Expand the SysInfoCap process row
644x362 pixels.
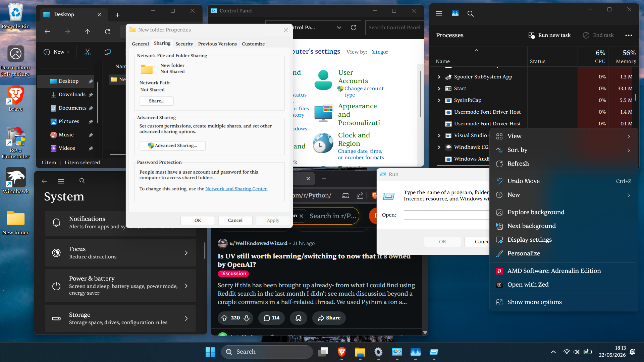point(439,100)
